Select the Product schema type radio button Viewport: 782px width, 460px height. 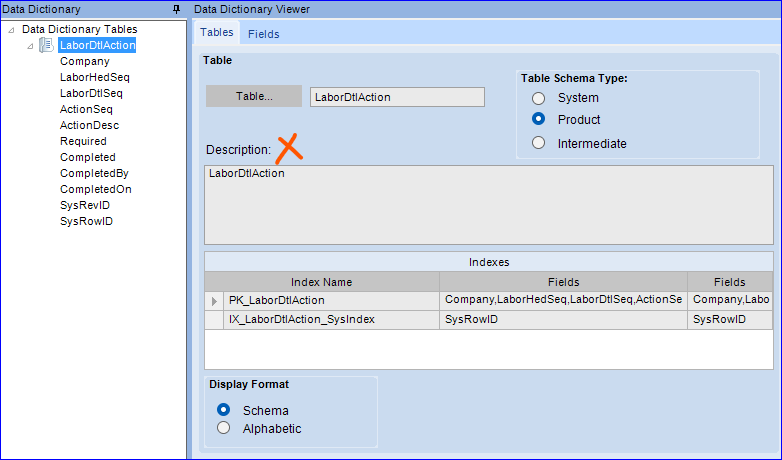(538, 119)
